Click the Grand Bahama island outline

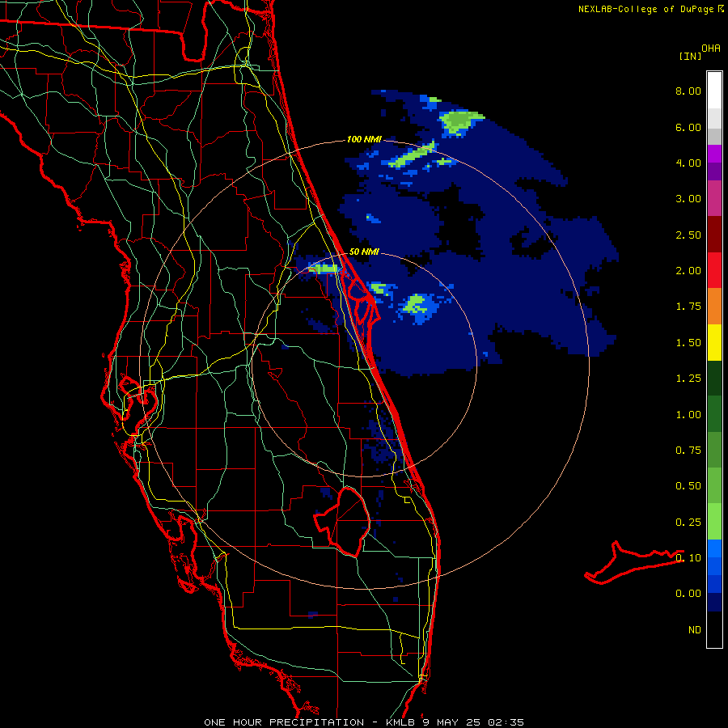click(x=633, y=562)
